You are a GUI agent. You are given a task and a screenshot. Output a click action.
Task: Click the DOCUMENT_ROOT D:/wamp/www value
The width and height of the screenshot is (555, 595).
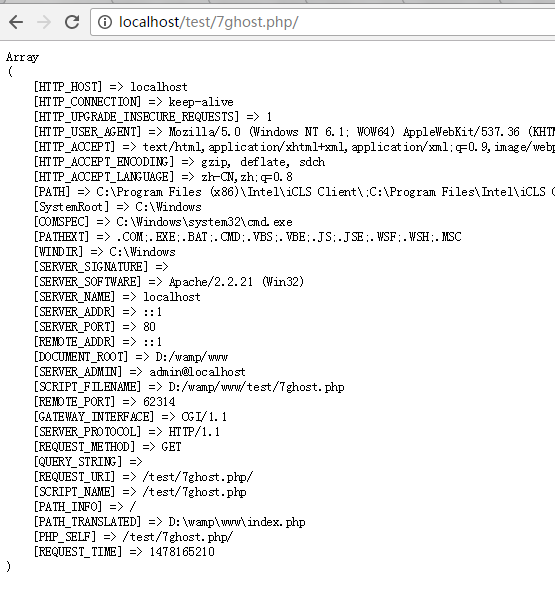point(192,357)
